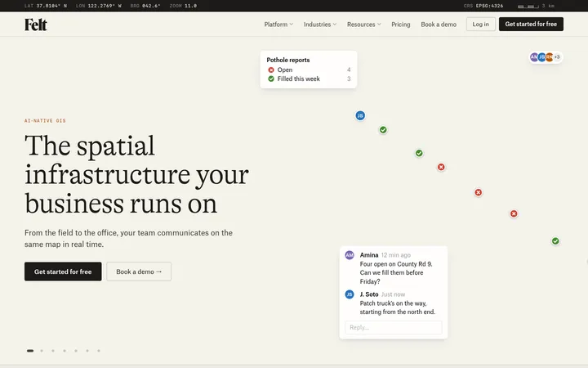The height and width of the screenshot is (368, 588).
Task: Click the JS avatar in collaborator stack
Action: click(541, 57)
